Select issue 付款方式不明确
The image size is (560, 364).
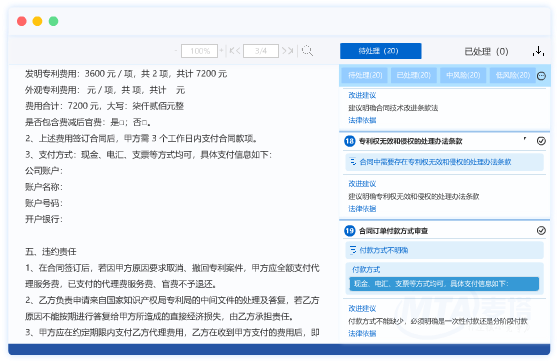pos(444,250)
